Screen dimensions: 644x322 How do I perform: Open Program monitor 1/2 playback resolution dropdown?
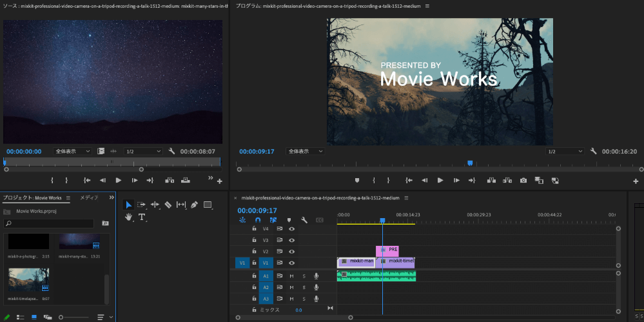[x=565, y=152]
